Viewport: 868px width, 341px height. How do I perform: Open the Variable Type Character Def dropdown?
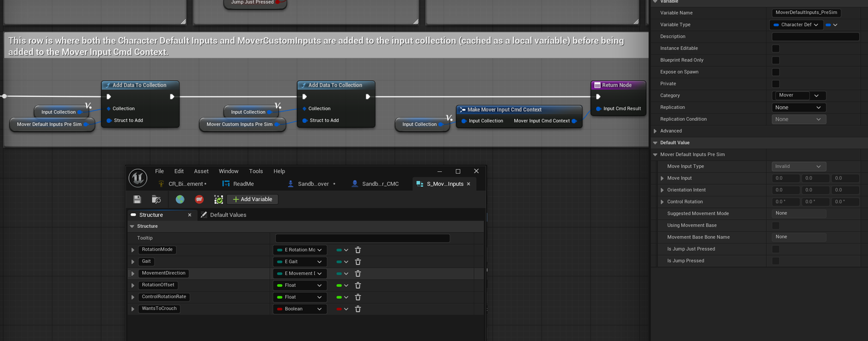[796, 25]
